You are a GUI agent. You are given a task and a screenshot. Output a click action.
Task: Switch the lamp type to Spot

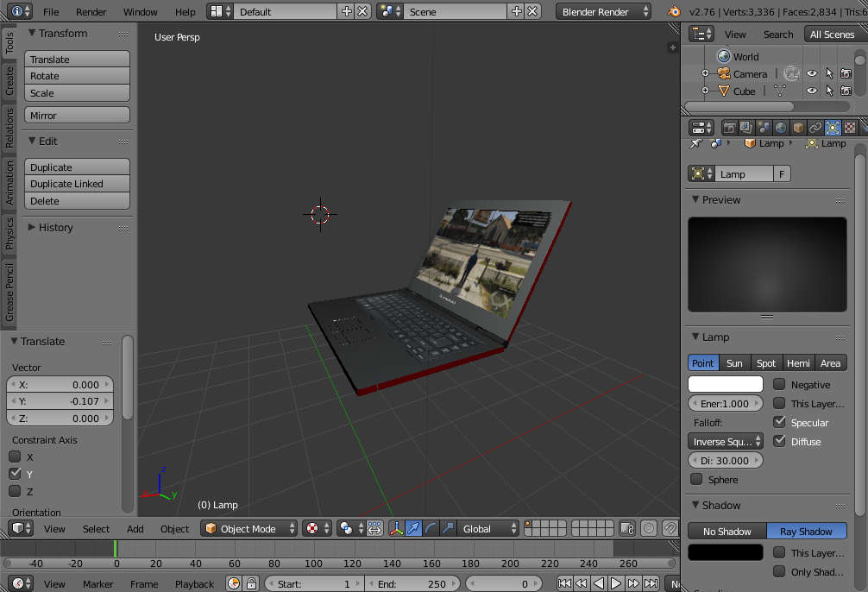pyautogui.click(x=765, y=362)
